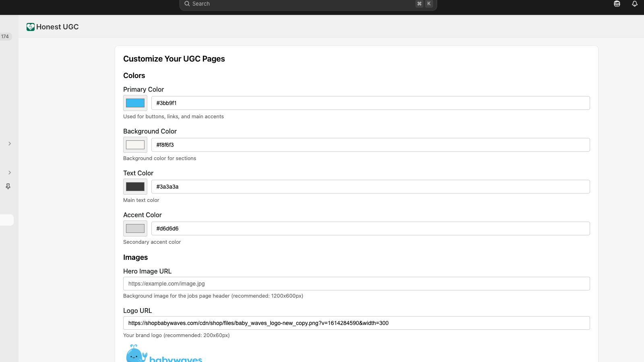Open the sidekick assistant icon in top bar
This screenshot has height=362, width=644.
click(617, 4)
